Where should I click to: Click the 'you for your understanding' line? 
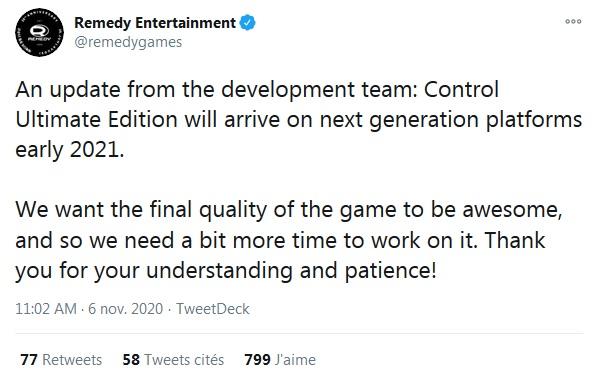click(225, 271)
